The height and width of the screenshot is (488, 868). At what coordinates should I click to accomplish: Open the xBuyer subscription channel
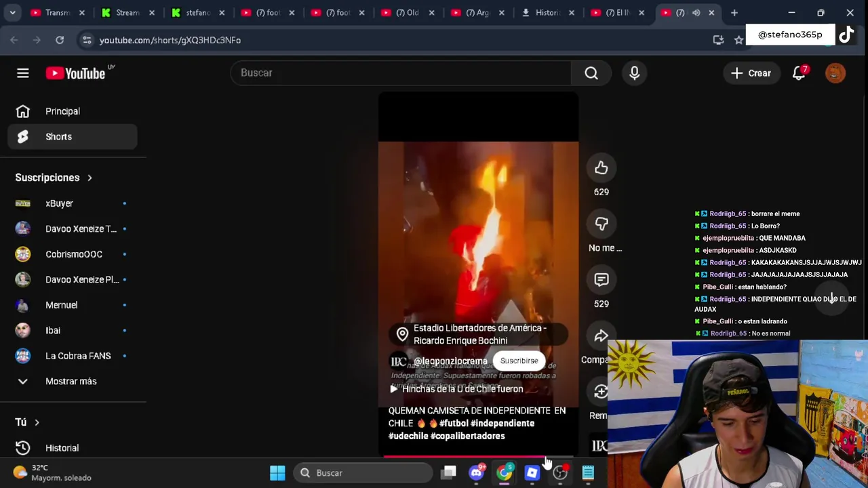[73, 203]
